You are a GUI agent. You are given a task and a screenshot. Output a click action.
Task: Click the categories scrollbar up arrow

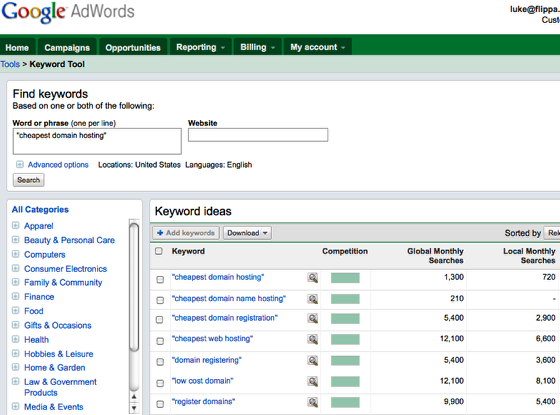(134, 397)
